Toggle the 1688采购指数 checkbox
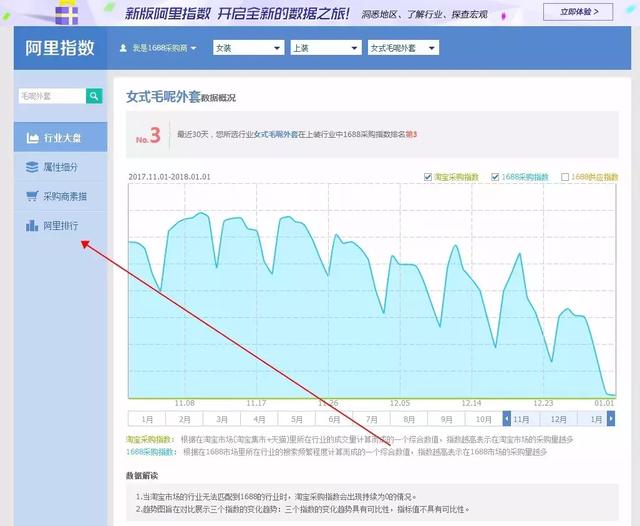The width and height of the screenshot is (640, 526). tap(495, 177)
